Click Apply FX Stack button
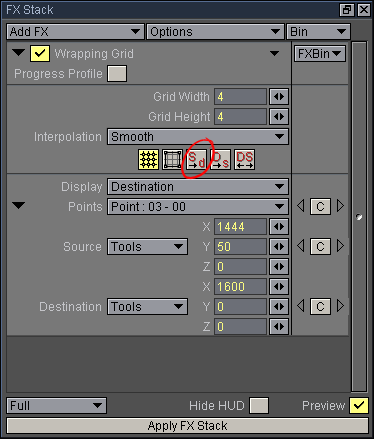 click(x=188, y=426)
